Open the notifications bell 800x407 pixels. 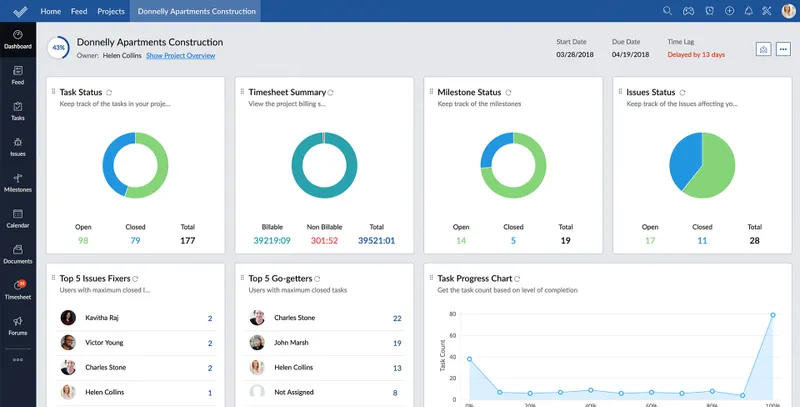coord(748,11)
